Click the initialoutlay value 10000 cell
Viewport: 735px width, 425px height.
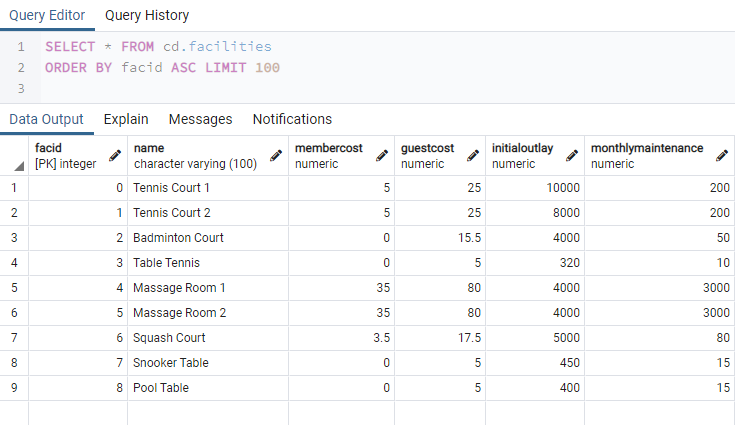pyautogui.click(x=536, y=188)
